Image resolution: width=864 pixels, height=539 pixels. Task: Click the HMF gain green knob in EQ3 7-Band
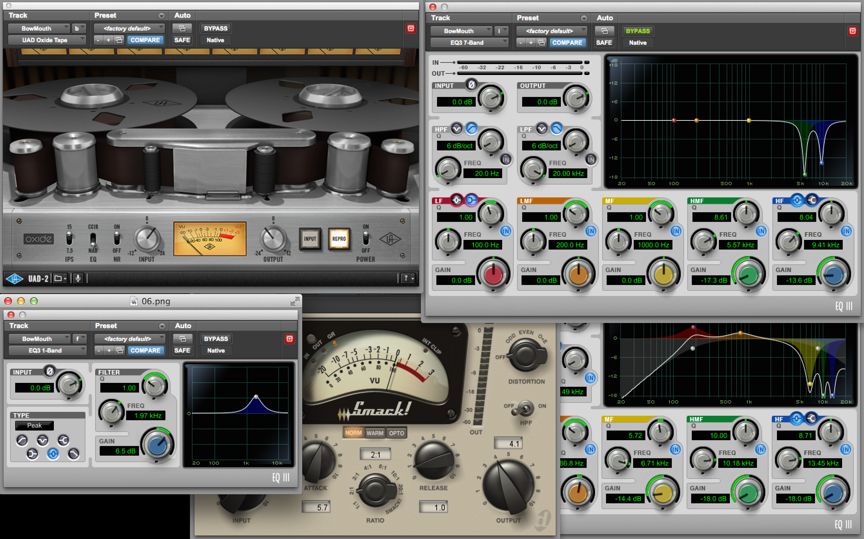pos(747,274)
